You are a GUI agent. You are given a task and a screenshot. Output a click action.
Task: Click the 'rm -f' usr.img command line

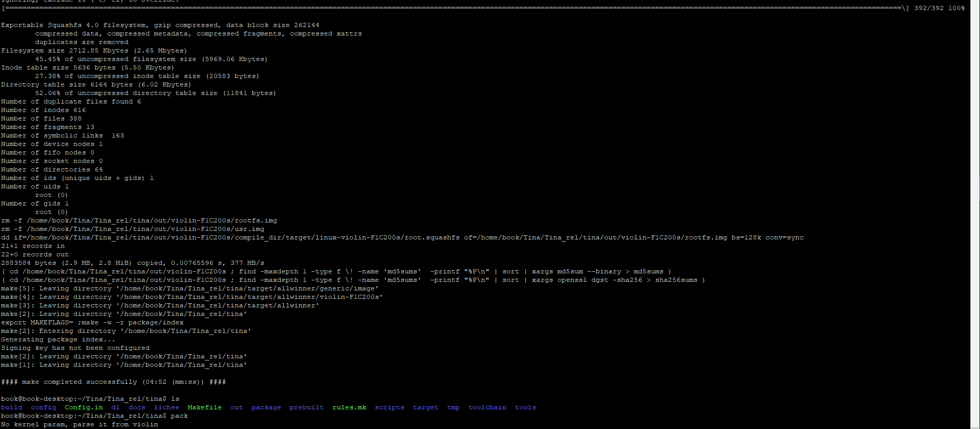(133, 229)
